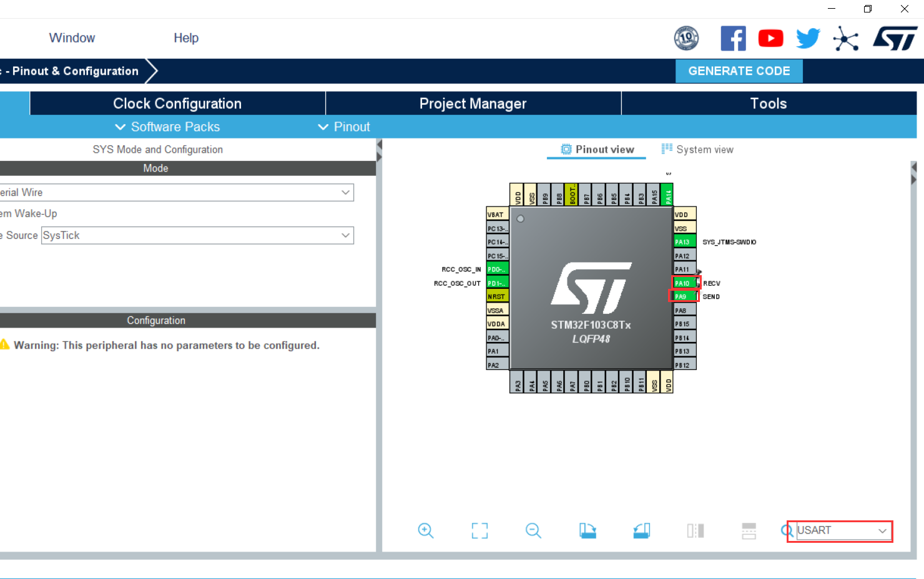Viewport: 924px width, 579px height.
Task: Expand the Pinout menu
Action: tap(344, 127)
